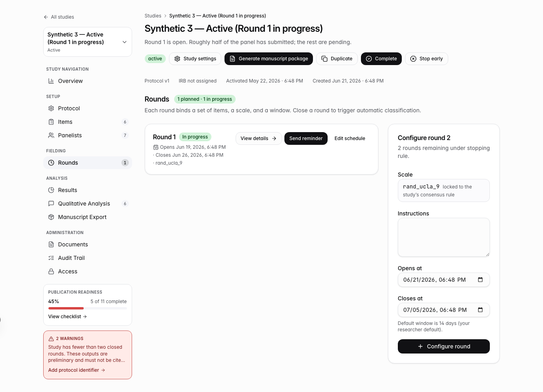Viewport: 543px width, 392px height.
Task: Open the Overview chart icon
Action: pyautogui.click(x=51, y=81)
